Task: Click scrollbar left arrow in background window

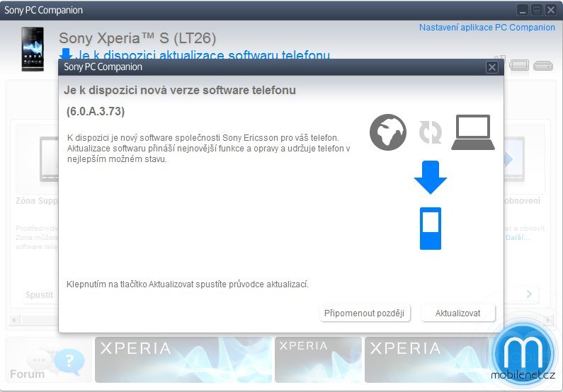Action: [14, 320]
